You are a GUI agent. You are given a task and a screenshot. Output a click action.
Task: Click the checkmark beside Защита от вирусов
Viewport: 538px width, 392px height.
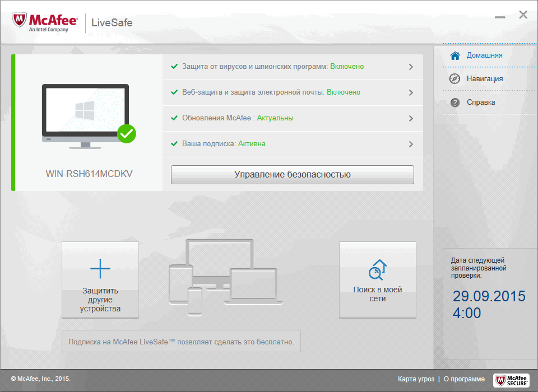click(x=174, y=66)
